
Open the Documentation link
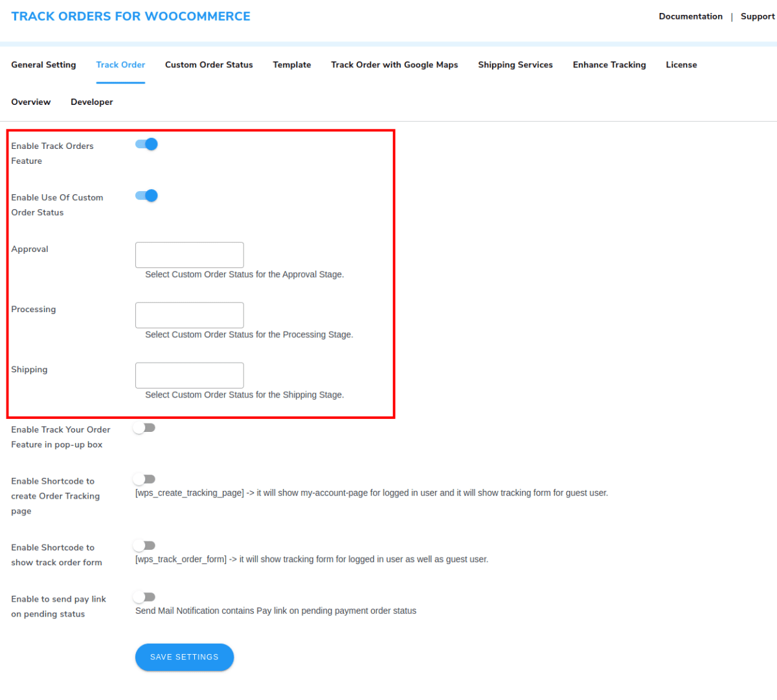(690, 17)
